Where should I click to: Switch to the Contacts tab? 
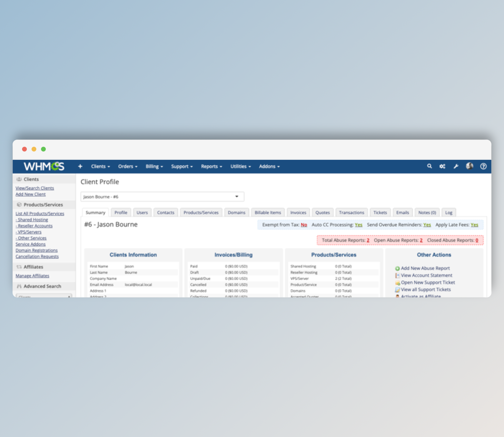point(166,213)
